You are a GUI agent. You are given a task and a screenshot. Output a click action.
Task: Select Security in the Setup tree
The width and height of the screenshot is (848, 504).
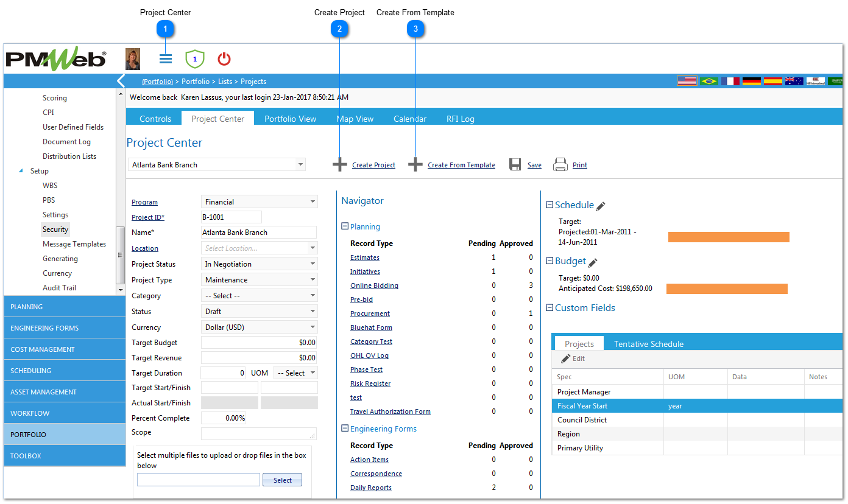pos(55,229)
